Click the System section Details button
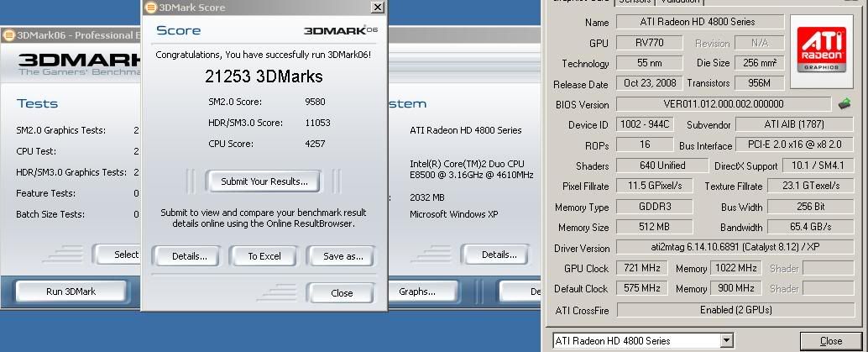The width and height of the screenshot is (868, 352). [x=498, y=255]
